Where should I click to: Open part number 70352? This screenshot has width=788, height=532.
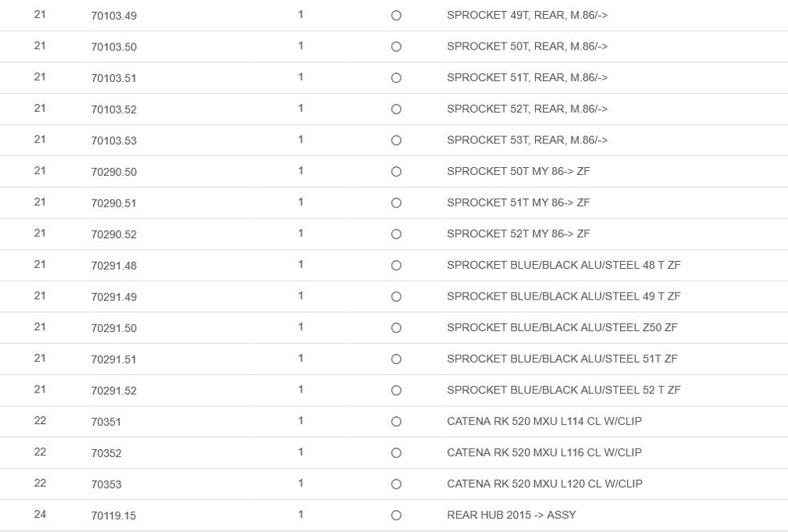pos(106,453)
